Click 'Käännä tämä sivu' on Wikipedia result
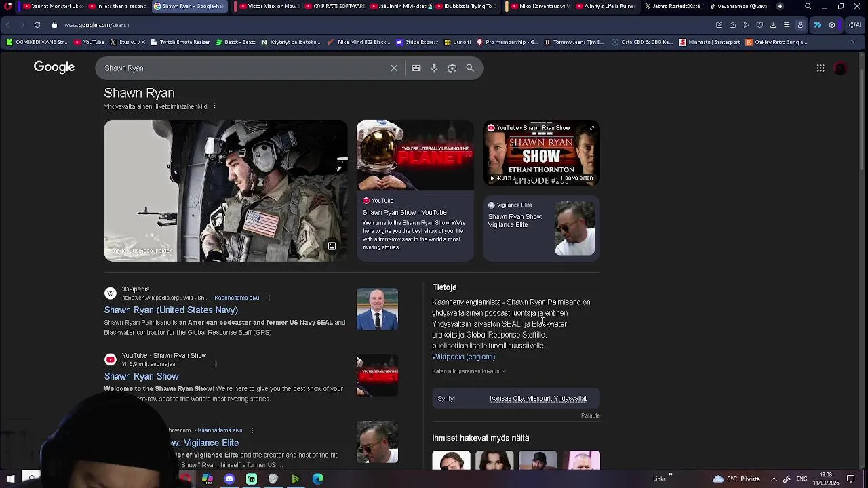The width and height of the screenshot is (868, 488). point(237,298)
